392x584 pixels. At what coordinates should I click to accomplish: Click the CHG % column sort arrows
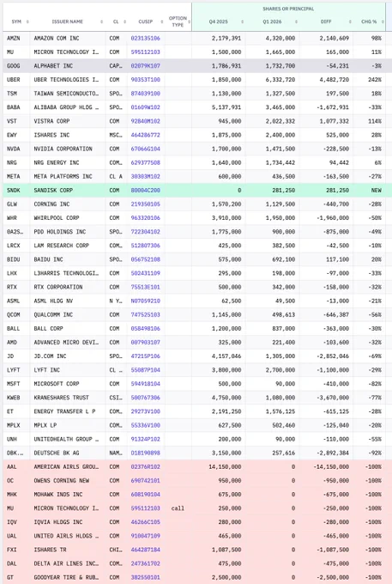pyautogui.click(x=383, y=21)
